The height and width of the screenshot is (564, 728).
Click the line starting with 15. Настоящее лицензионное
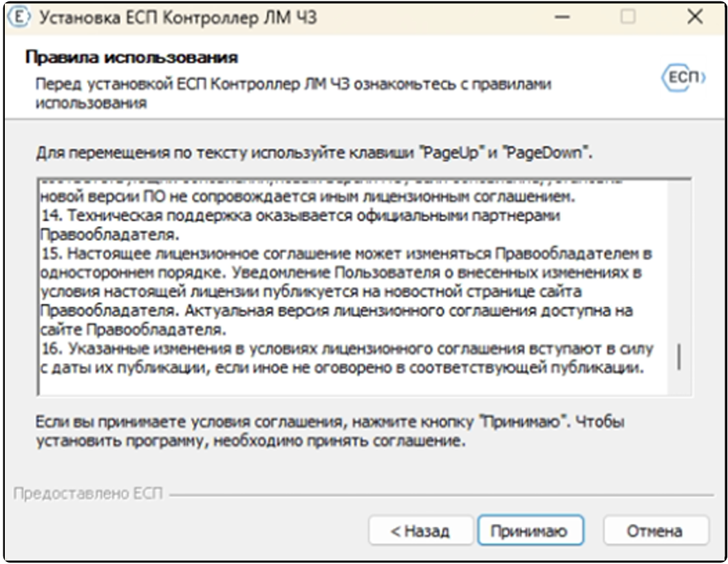(x=346, y=254)
